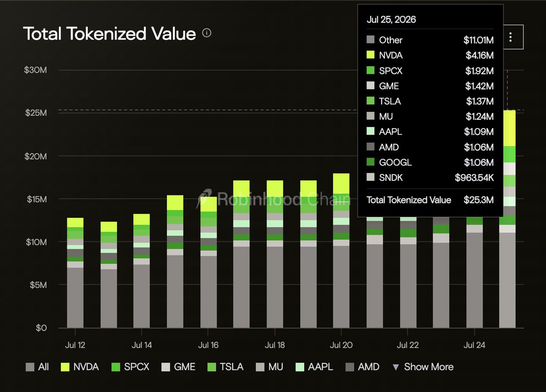The height and width of the screenshot is (392, 546).
Task: Toggle TSLA series in the legend
Action: click(225, 367)
